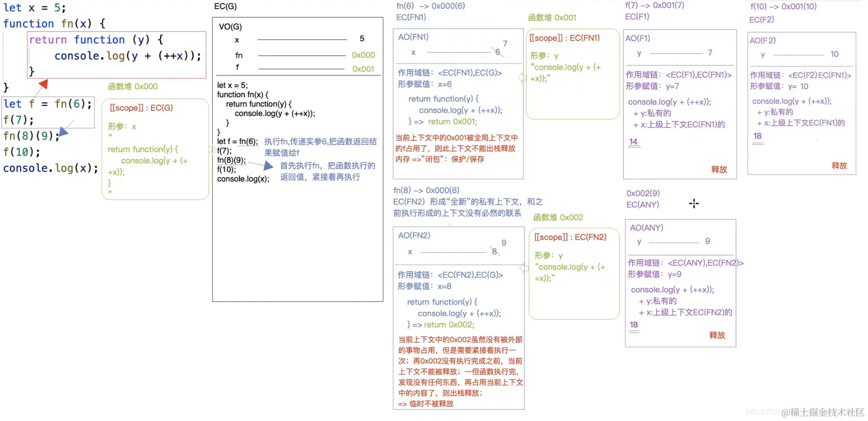This screenshot has width=868, height=421.
Task: Click the blue note '首先执行fn, 把函数执行的'
Action: pyautogui.click(x=327, y=166)
